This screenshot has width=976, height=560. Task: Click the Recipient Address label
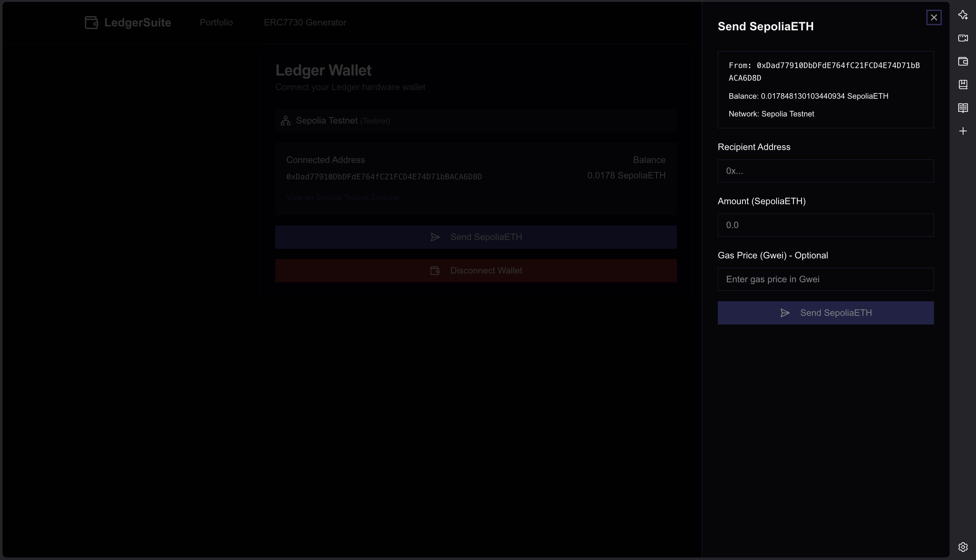click(x=754, y=147)
